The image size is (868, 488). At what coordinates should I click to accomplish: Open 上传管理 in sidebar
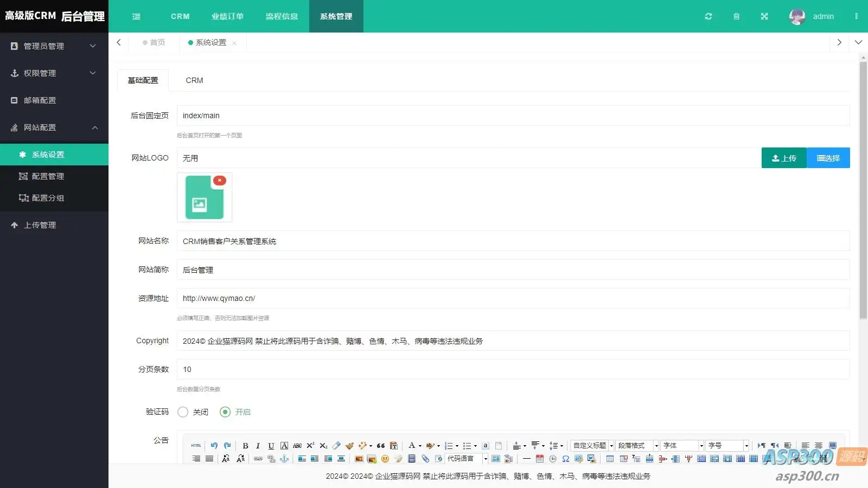[54, 225]
